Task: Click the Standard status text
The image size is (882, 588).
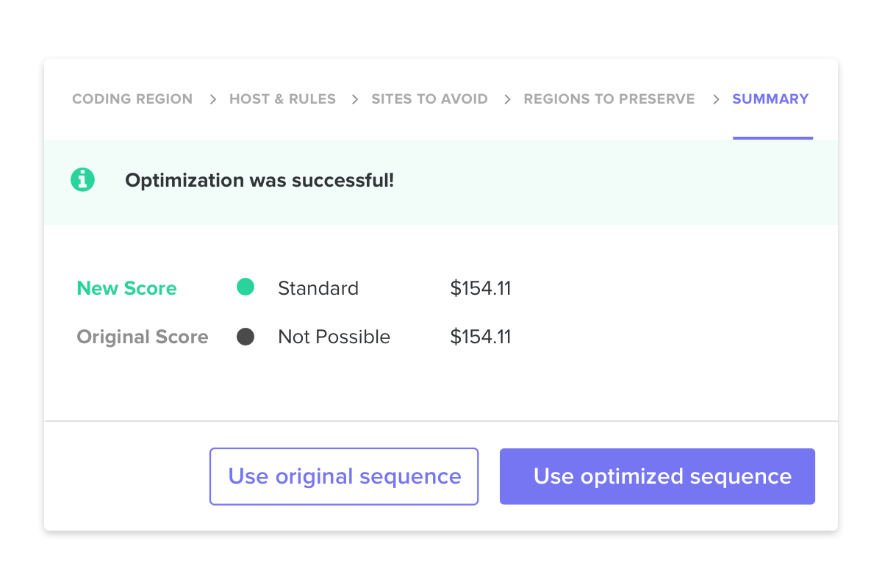Action: 318,288
